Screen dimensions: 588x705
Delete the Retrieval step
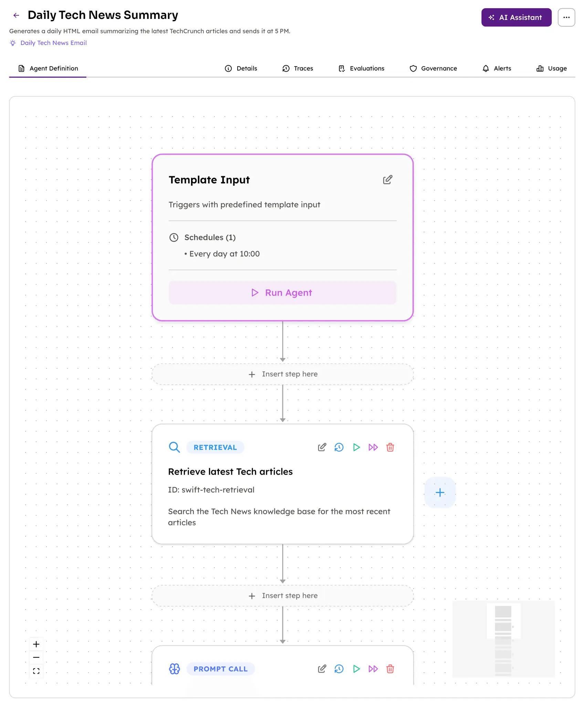390,447
